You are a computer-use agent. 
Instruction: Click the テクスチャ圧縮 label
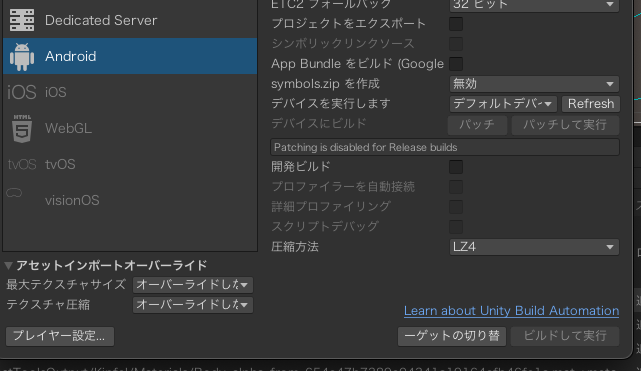click(48, 305)
